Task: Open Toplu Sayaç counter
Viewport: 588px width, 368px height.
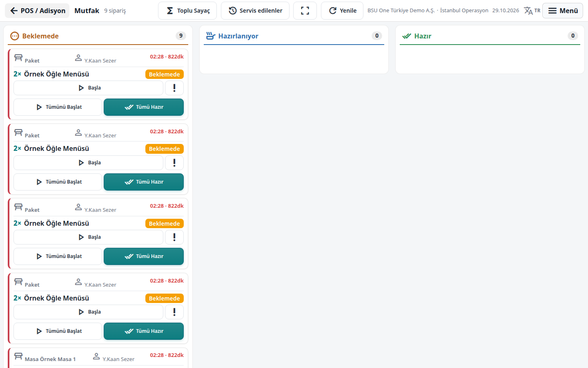Action: point(188,11)
